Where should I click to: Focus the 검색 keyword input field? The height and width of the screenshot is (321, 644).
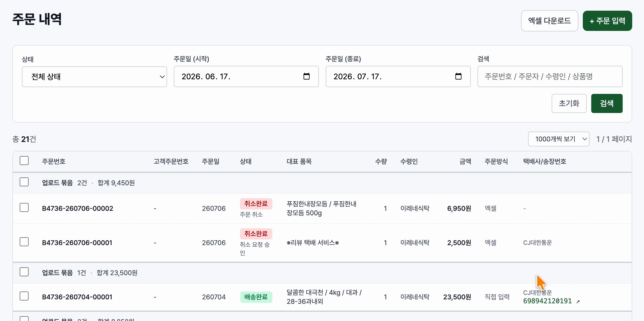point(550,76)
